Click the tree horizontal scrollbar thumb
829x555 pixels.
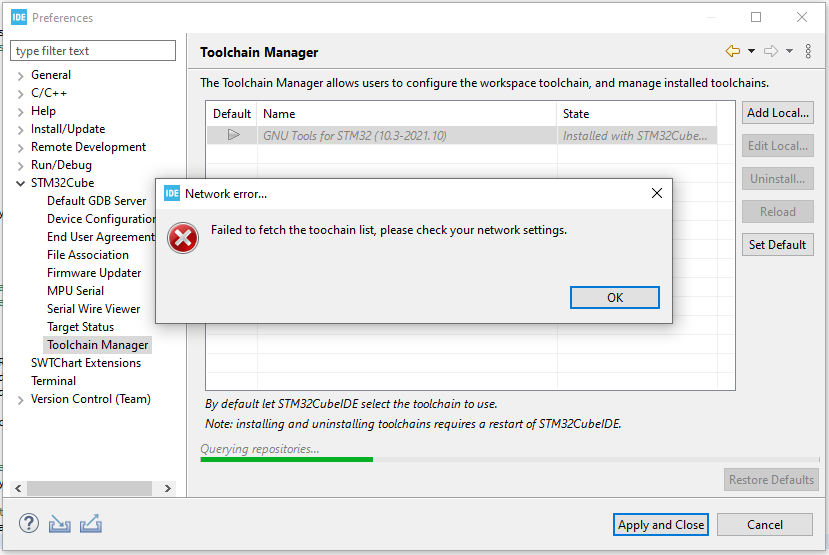click(x=89, y=488)
